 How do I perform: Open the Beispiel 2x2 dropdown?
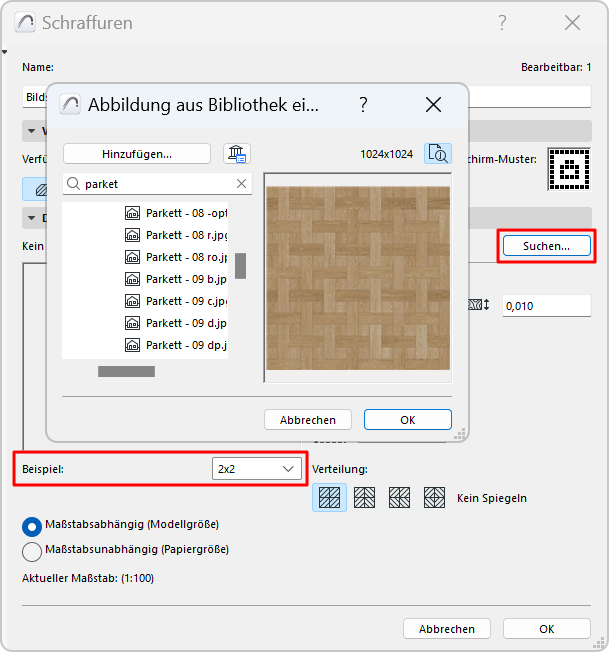pyautogui.click(x=256, y=469)
